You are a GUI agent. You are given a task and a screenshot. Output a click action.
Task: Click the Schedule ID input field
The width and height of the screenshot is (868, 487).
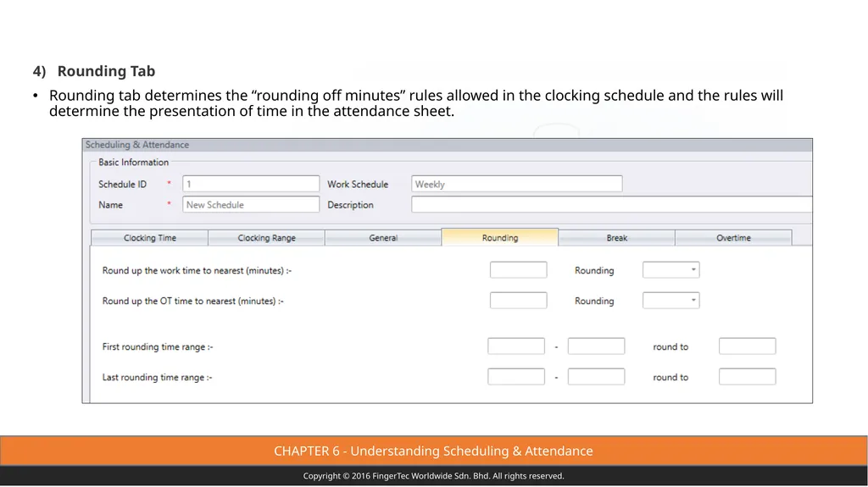coord(251,184)
